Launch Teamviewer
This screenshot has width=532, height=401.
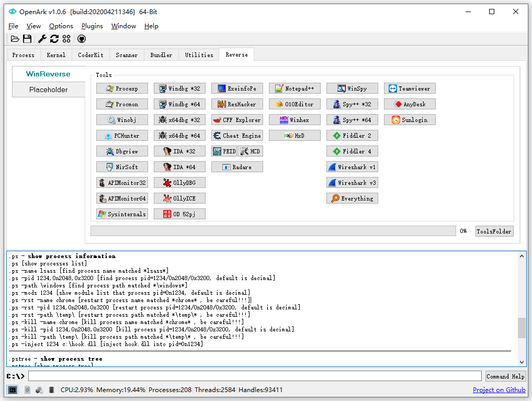[410, 88]
